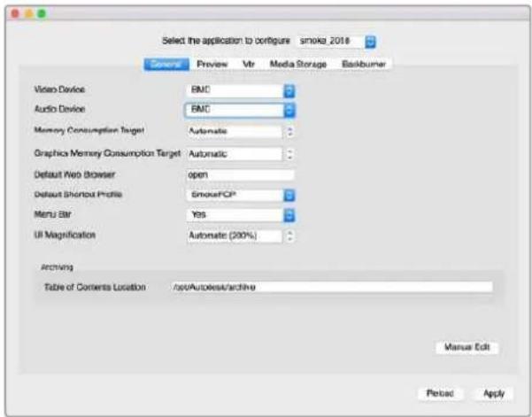The height and width of the screenshot is (417, 532).
Task: Click the Reload button
Action: pyautogui.click(x=440, y=394)
